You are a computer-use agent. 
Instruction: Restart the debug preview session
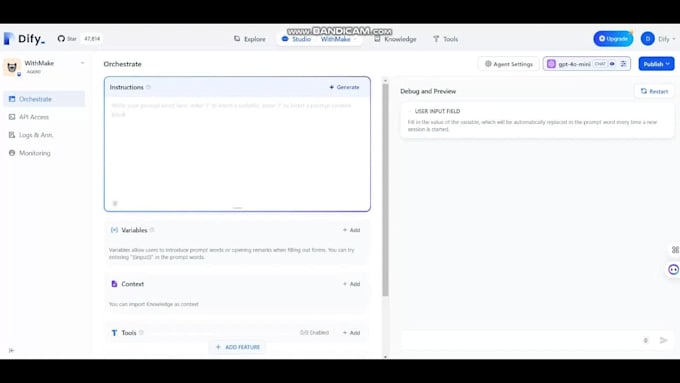pyautogui.click(x=654, y=91)
